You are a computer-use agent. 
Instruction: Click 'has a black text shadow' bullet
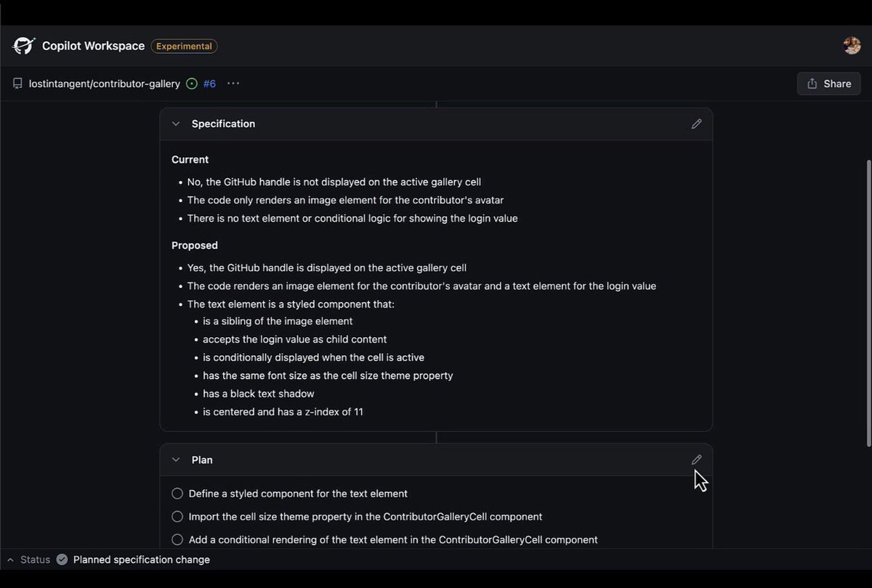259,394
